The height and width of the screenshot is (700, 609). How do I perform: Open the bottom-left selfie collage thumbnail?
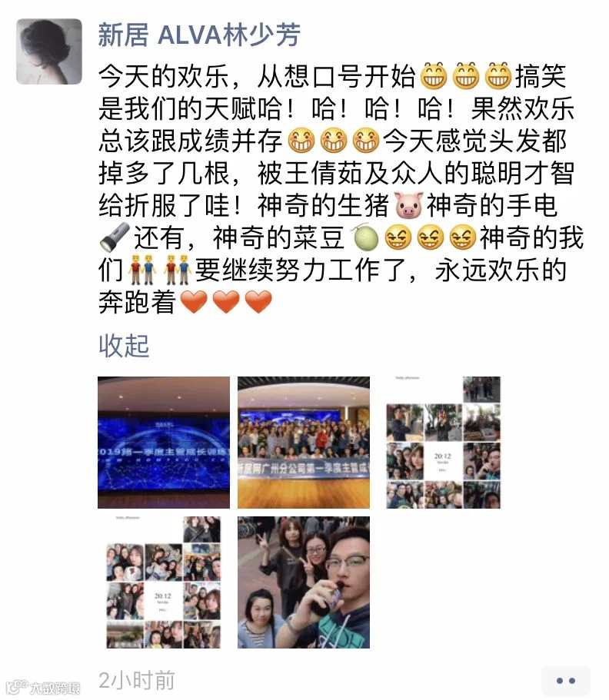tap(164, 582)
